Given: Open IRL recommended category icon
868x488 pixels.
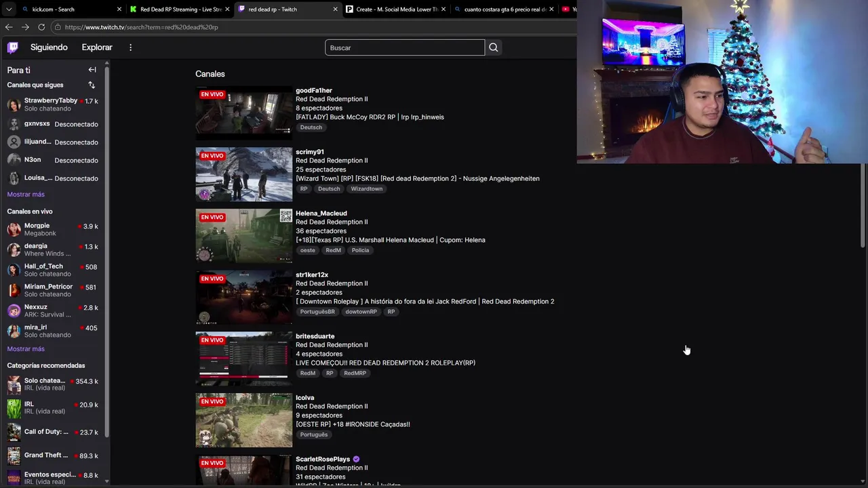Looking at the screenshot, I should point(14,408).
